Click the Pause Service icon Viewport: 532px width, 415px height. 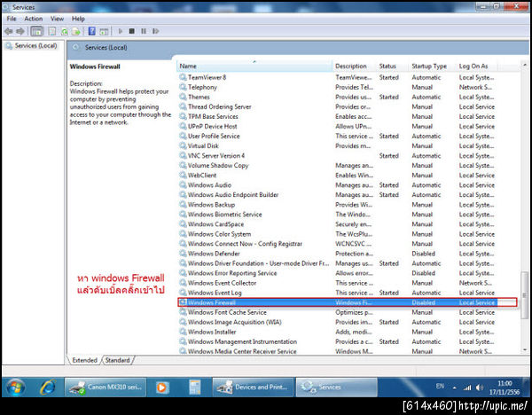tap(144, 31)
